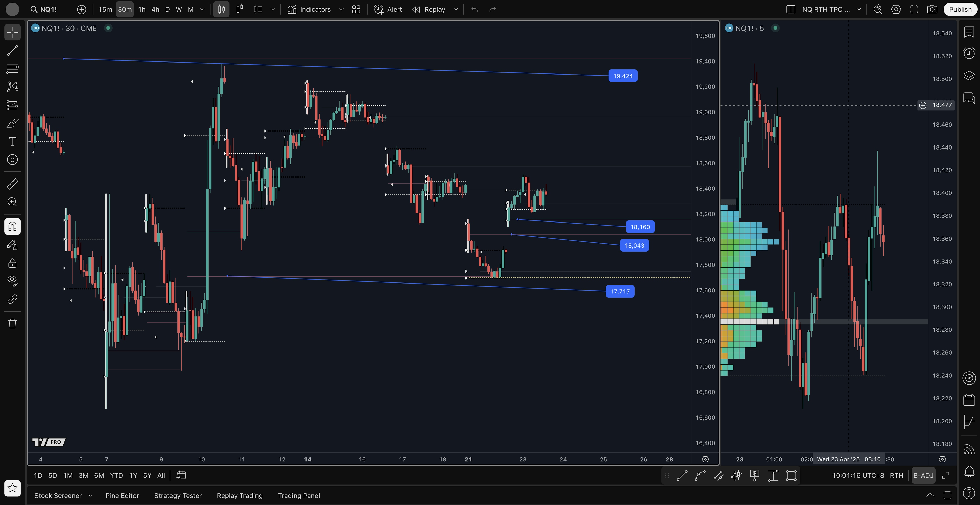Switch to the Strategy Tester tab
Viewport: 980px width, 505px height.
tap(178, 496)
